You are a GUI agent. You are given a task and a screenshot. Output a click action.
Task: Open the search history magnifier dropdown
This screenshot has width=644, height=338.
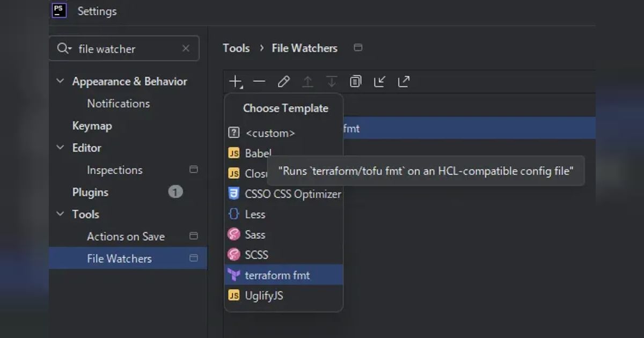tap(64, 49)
